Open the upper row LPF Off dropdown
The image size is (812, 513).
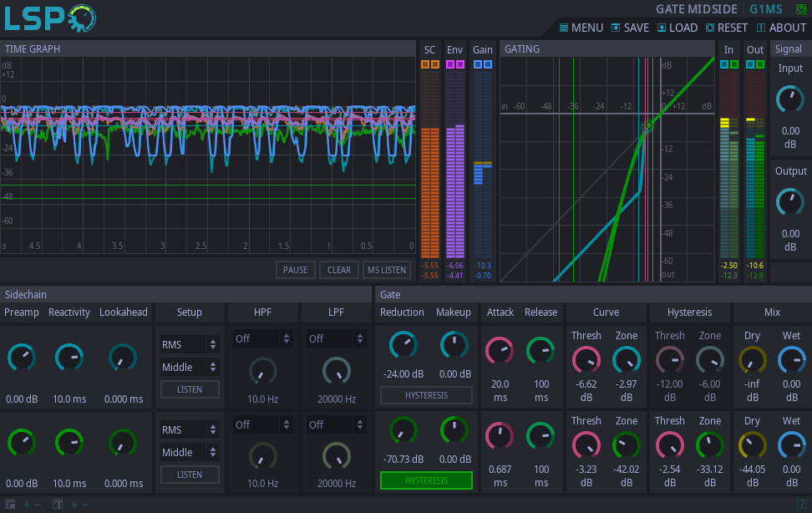[336, 339]
